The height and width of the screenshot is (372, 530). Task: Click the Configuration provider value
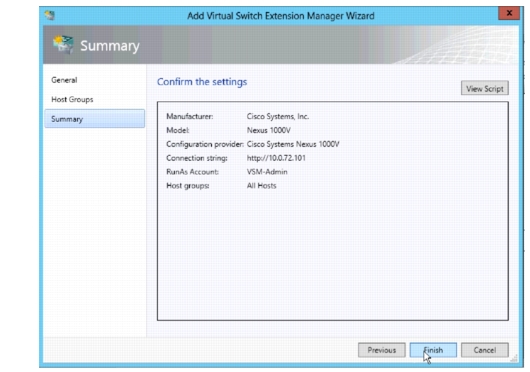click(x=293, y=144)
